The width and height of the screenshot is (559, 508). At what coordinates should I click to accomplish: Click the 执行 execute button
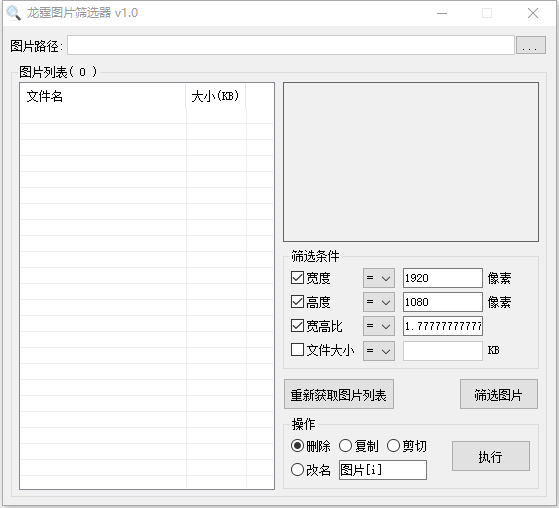point(491,456)
